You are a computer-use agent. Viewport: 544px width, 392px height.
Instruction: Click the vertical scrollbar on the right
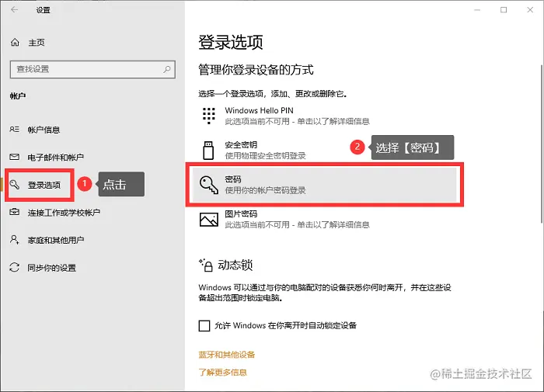click(x=542, y=144)
